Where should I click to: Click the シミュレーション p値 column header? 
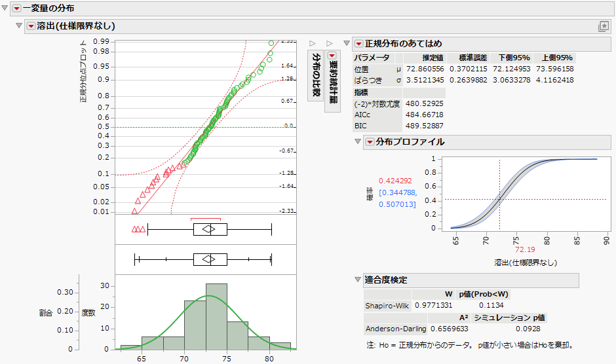point(510,318)
